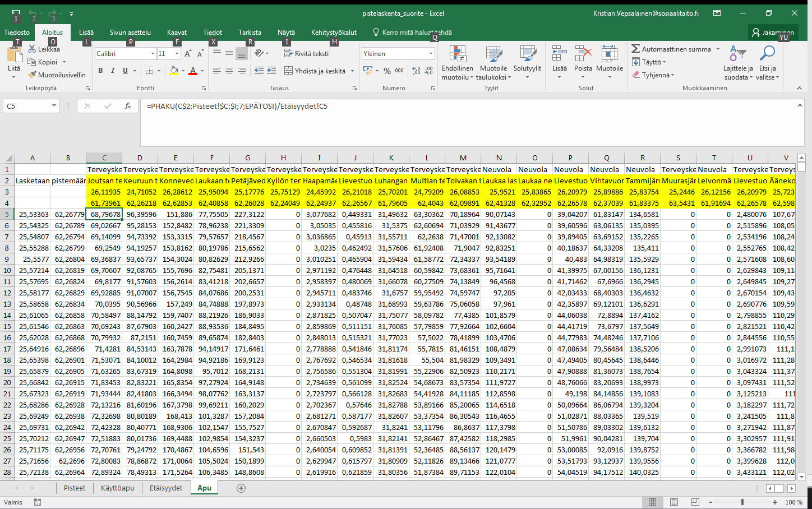This screenshot has width=812, height=509.
Task: Click the text orientation icon
Action: 259,54
